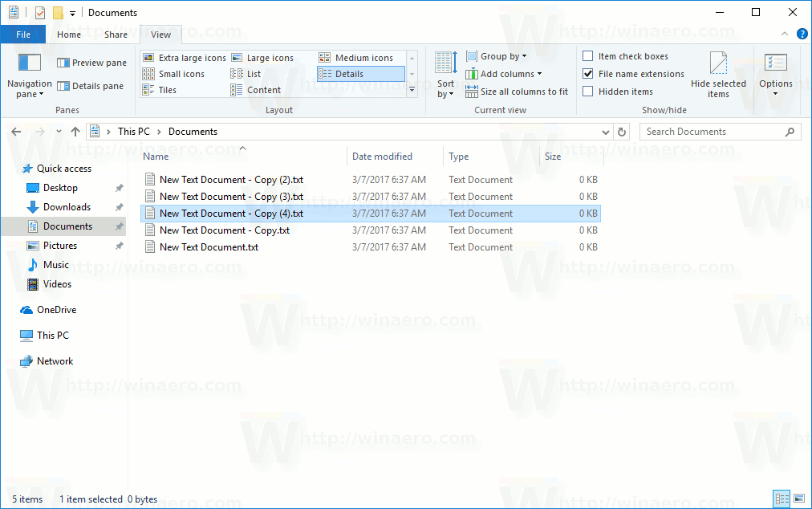Switch to the Home ribbon tab

68,35
